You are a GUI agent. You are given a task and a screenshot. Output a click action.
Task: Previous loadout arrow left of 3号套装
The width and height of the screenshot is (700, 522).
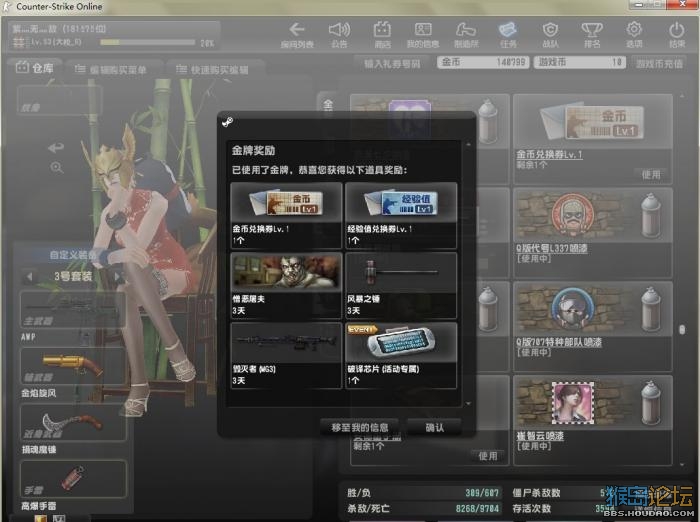coord(29,277)
